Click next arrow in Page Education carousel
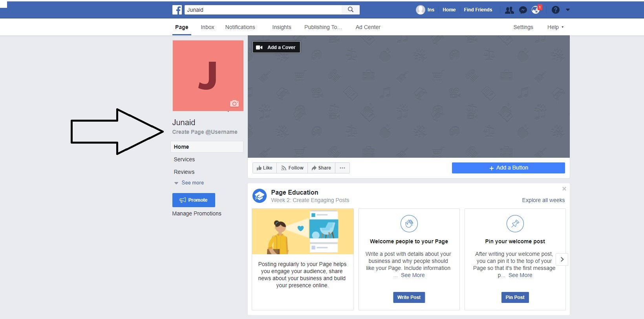Screen dimensions: 644x319 (562, 259)
